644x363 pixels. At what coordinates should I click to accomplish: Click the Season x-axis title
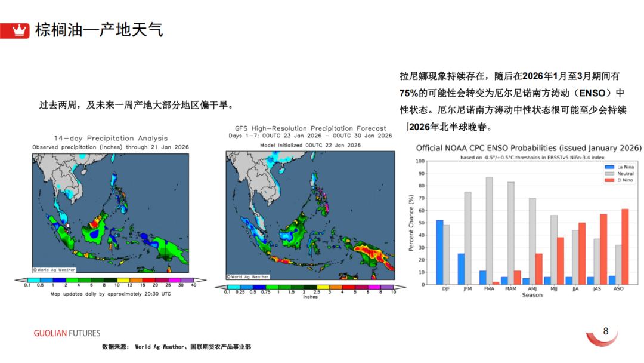click(532, 295)
